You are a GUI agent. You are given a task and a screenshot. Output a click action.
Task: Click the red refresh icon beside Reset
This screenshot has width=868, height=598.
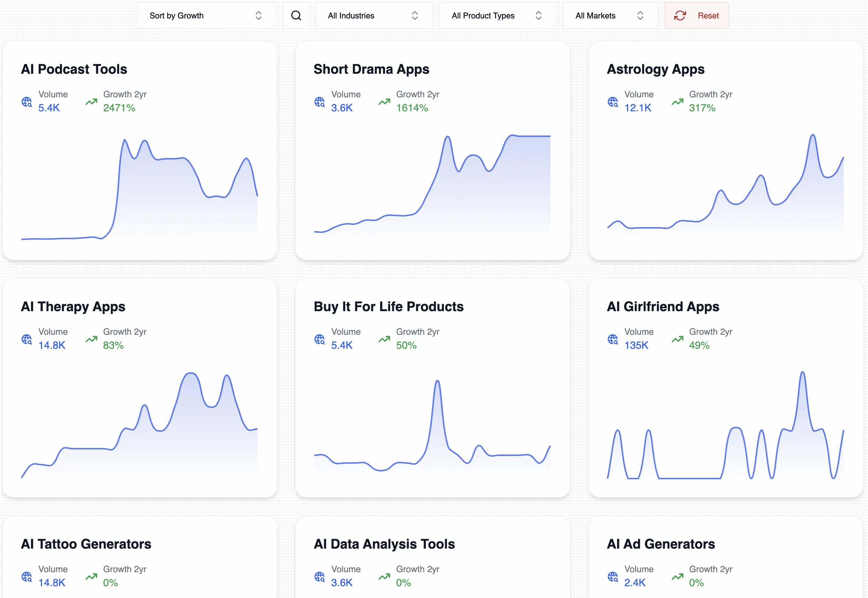pyautogui.click(x=680, y=15)
